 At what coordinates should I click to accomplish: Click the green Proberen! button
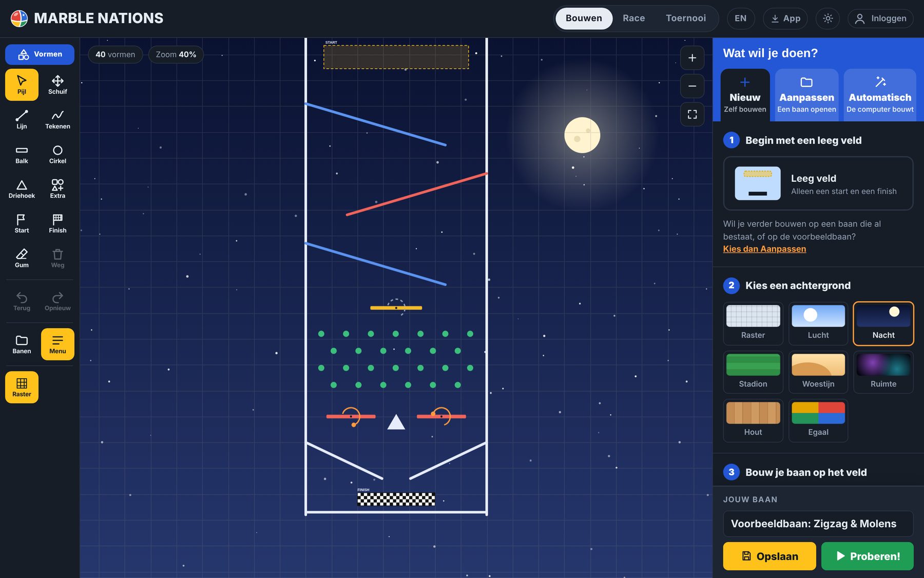point(868,556)
